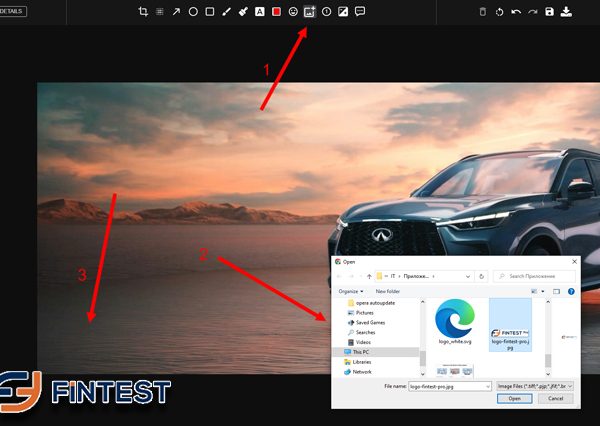
Task: Expand the File name dropdown arrow
Action: 487,384
